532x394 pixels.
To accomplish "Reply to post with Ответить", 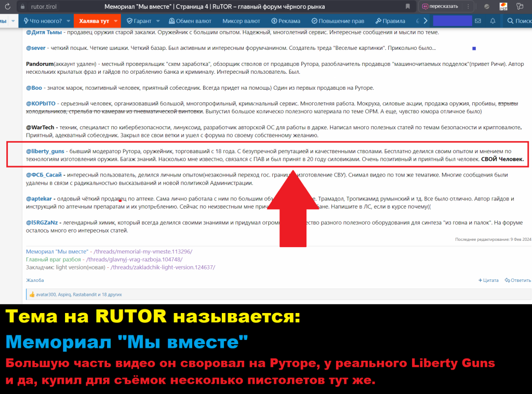I will (x=518, y=280).
